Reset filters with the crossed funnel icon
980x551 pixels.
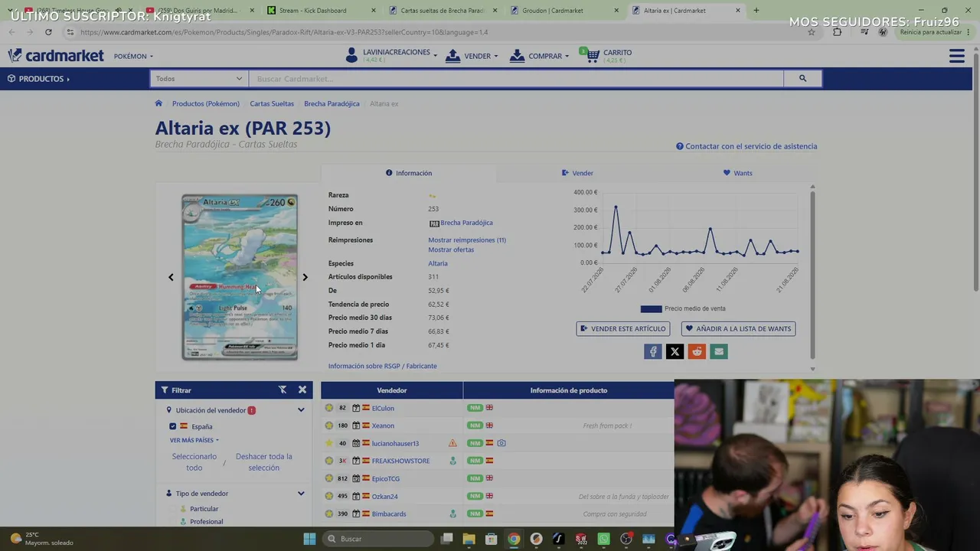click(x=283, y=390)
